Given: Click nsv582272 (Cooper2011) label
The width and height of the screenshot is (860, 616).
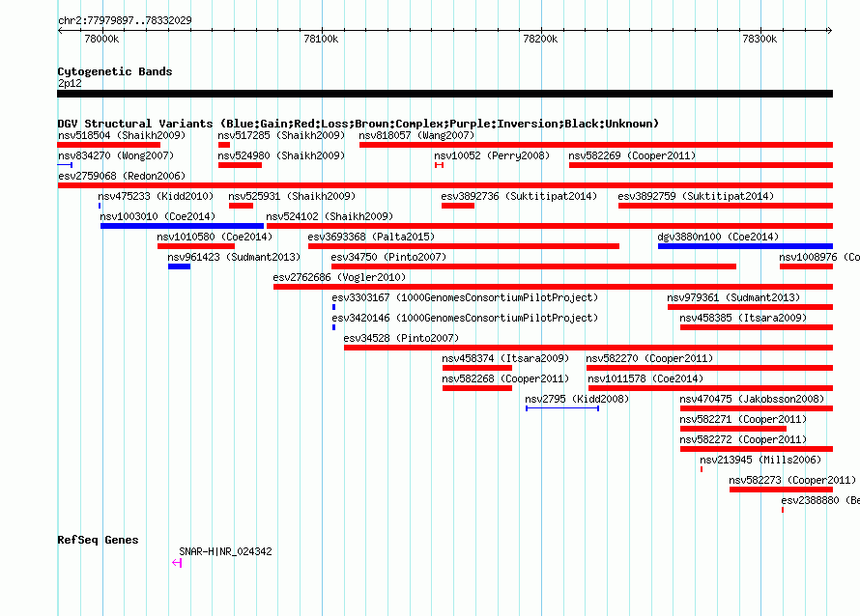Looking at the screenshot, I should [743, 439].
